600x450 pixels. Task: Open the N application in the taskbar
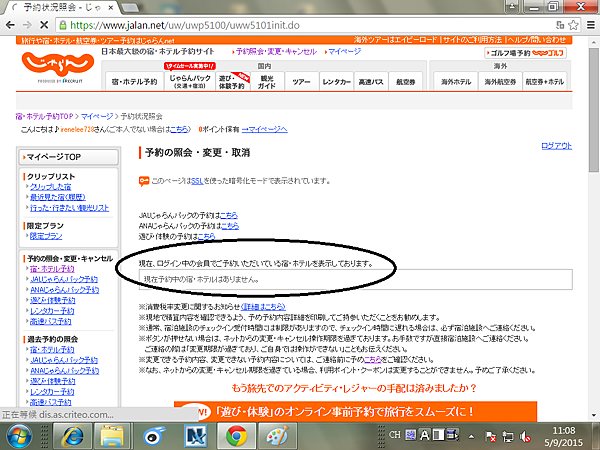196,436
